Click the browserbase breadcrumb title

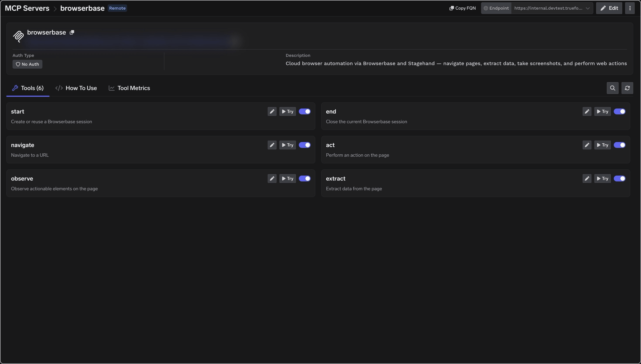(82, 8)
